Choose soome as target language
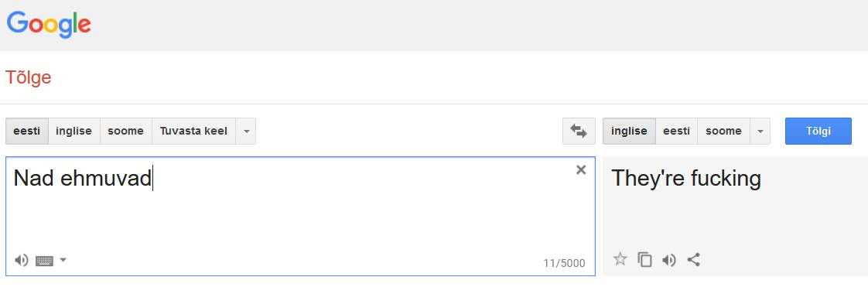The width and height of the screenshot is (868, 287). 723,132
